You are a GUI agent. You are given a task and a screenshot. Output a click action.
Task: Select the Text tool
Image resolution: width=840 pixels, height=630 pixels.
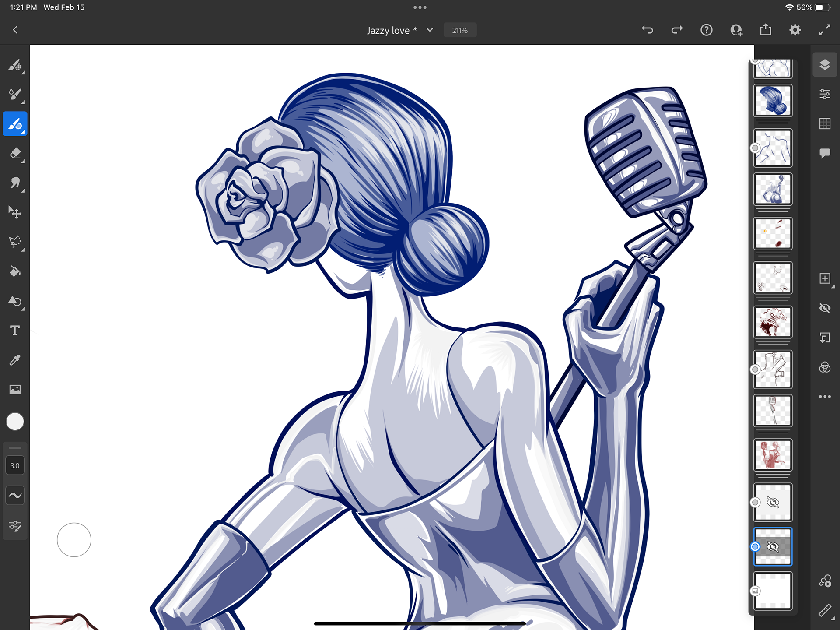[15, 331]
